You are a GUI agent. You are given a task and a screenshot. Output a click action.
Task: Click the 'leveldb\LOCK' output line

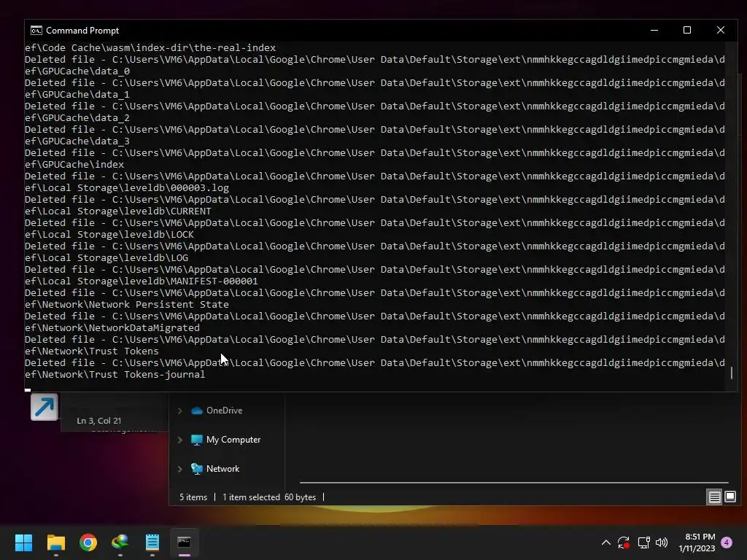[x=109, y=235]
